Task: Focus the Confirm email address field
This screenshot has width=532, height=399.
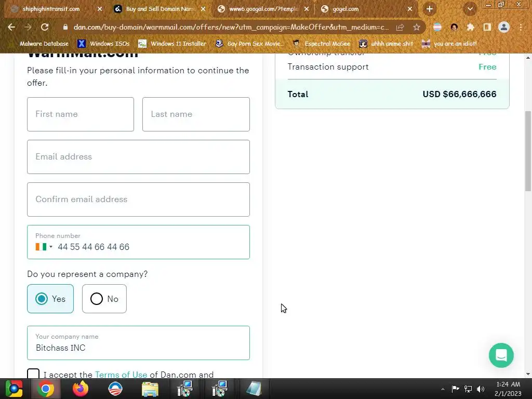Action: (138, 199)
